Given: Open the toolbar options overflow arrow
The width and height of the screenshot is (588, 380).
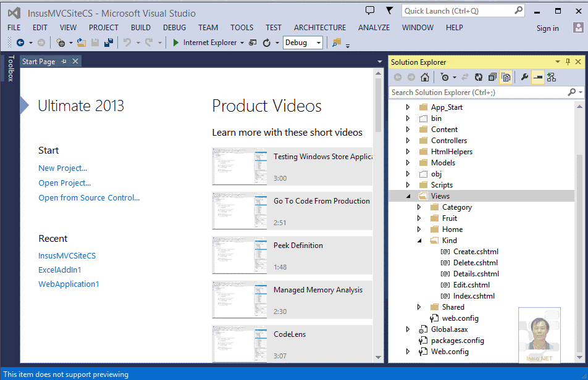Looking at the screenshot, I should click(x=348, y=45).
